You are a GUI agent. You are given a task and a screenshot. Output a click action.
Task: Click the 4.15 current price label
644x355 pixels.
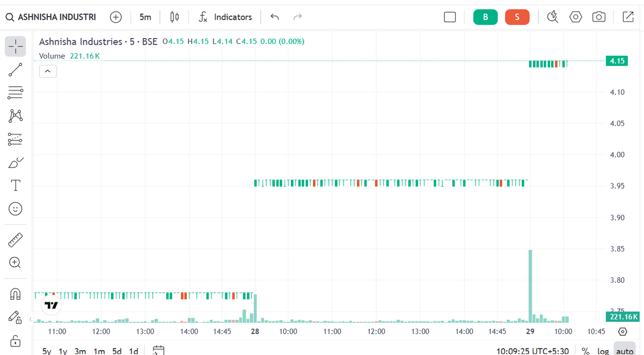click(618, 61)
